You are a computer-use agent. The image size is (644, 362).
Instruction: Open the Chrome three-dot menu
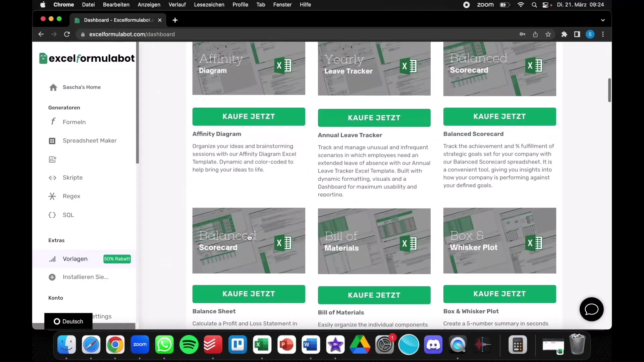pyautogui.click(x=603, y=34)
